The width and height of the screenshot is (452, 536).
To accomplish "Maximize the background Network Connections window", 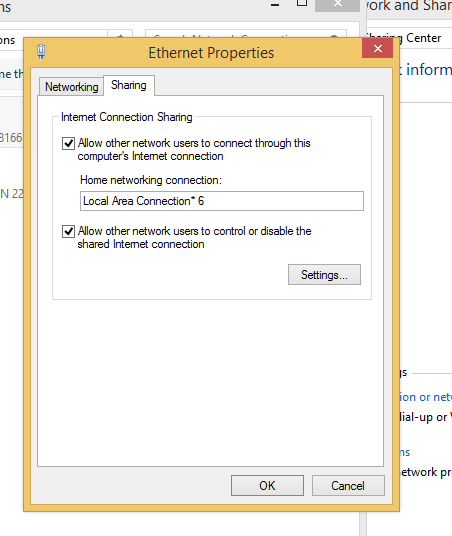I will click(302, 3).
